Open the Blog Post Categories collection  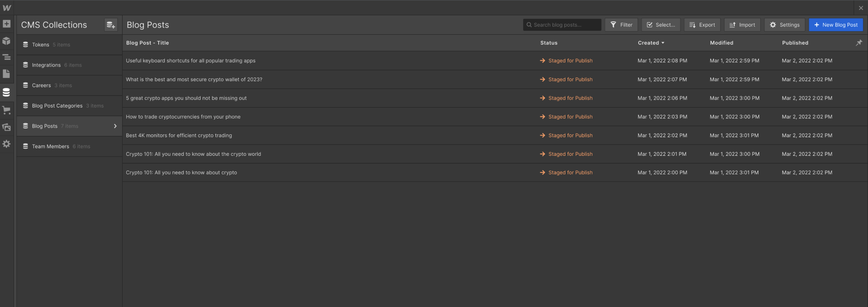click(70, 106)
